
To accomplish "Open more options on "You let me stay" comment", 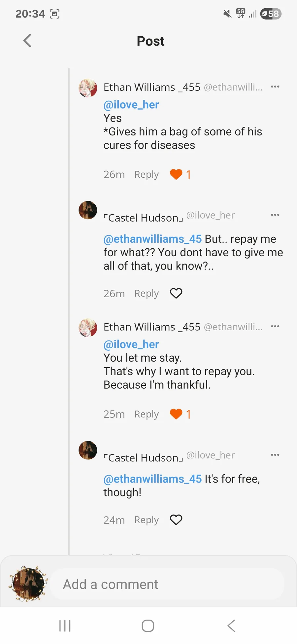I will click(275, 327).
